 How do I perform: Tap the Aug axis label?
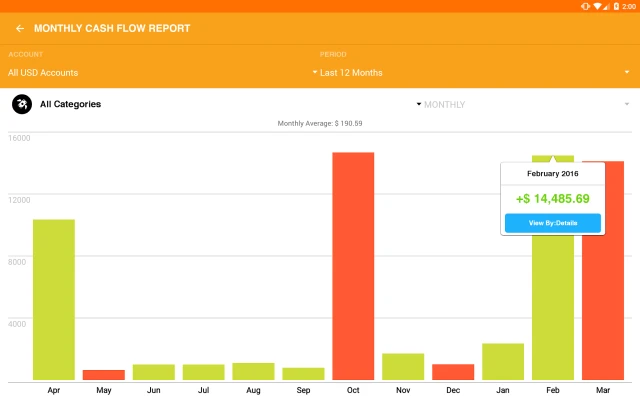point(253,390)
